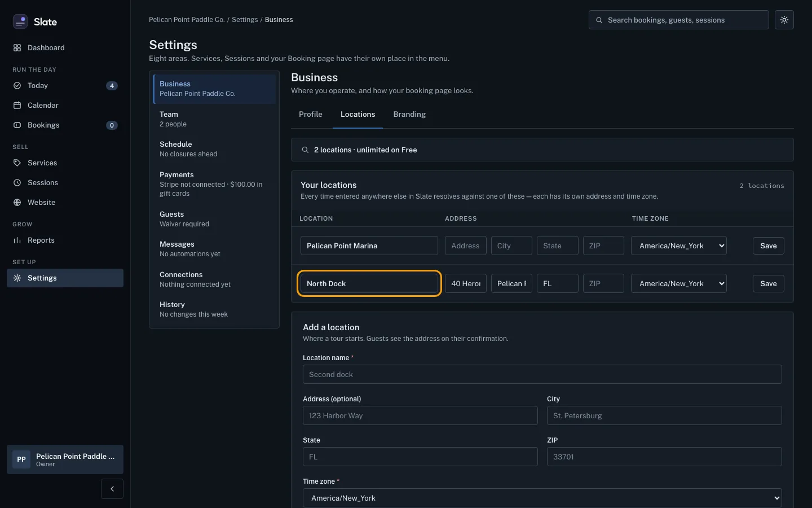Click the Website globe icon

point(17,203)
